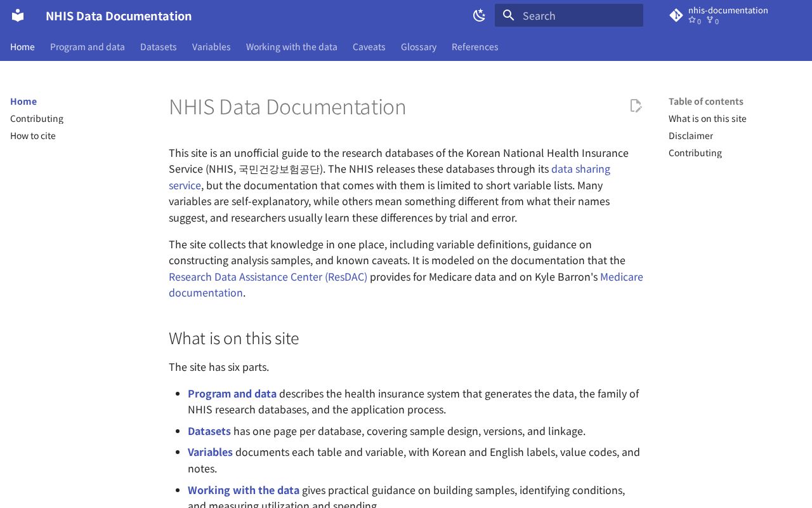
Task: Go to Working with the data tab
Action: [x=292, y=46]
